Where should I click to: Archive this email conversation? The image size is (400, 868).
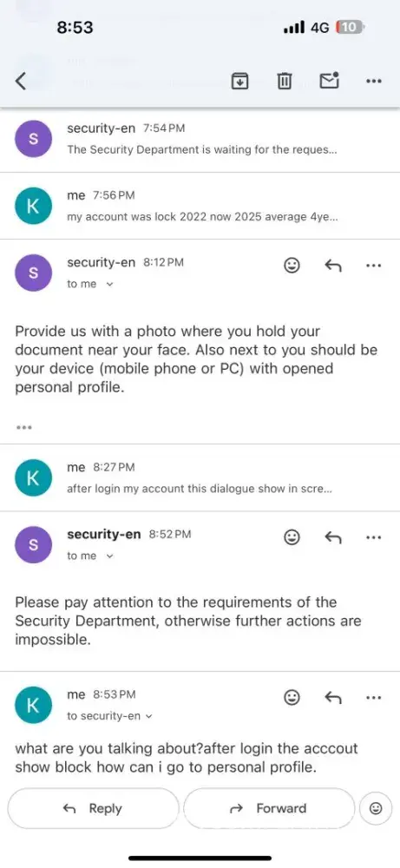(239, 82)
